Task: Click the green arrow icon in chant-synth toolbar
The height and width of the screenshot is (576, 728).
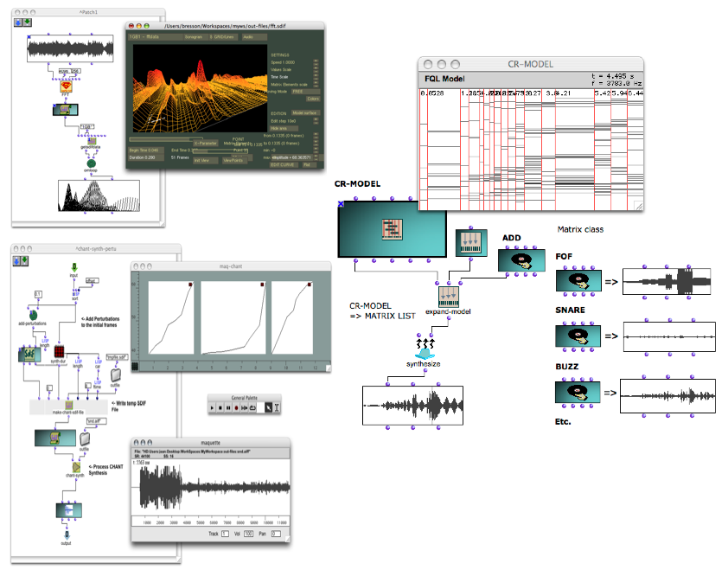Action: (x=24, y=261)
